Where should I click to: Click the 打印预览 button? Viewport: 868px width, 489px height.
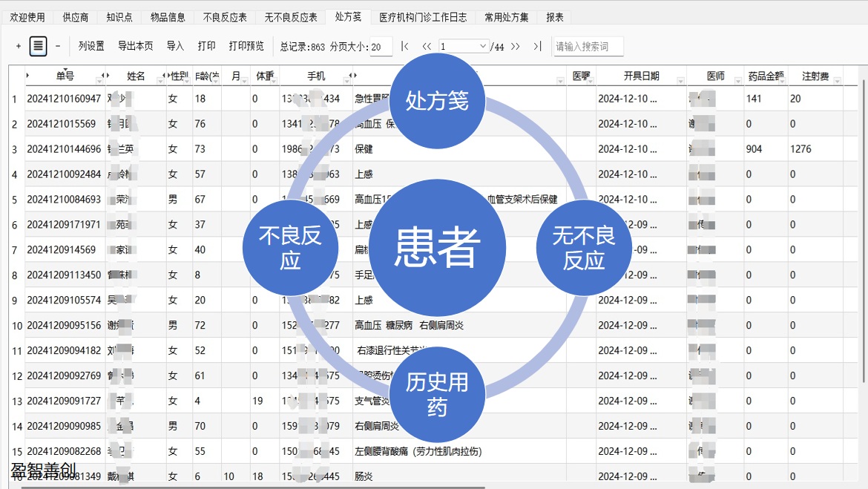(246, 46)
